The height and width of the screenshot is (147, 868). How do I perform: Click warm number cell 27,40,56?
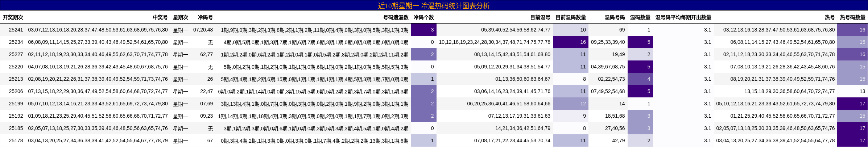point(615,128)
